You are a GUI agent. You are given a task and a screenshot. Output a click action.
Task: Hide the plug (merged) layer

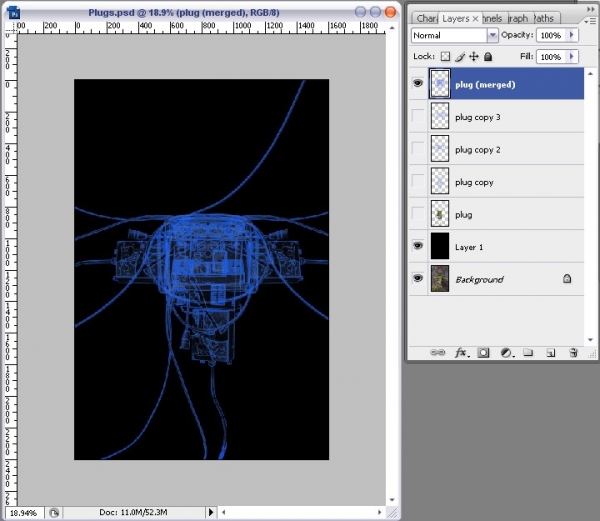(x=418, y=83)
